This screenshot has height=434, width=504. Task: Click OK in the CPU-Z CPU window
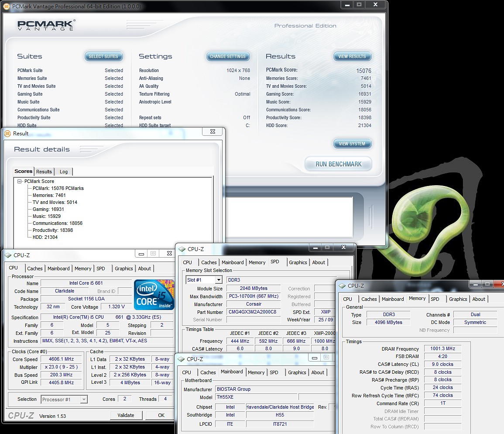(161, 415)
